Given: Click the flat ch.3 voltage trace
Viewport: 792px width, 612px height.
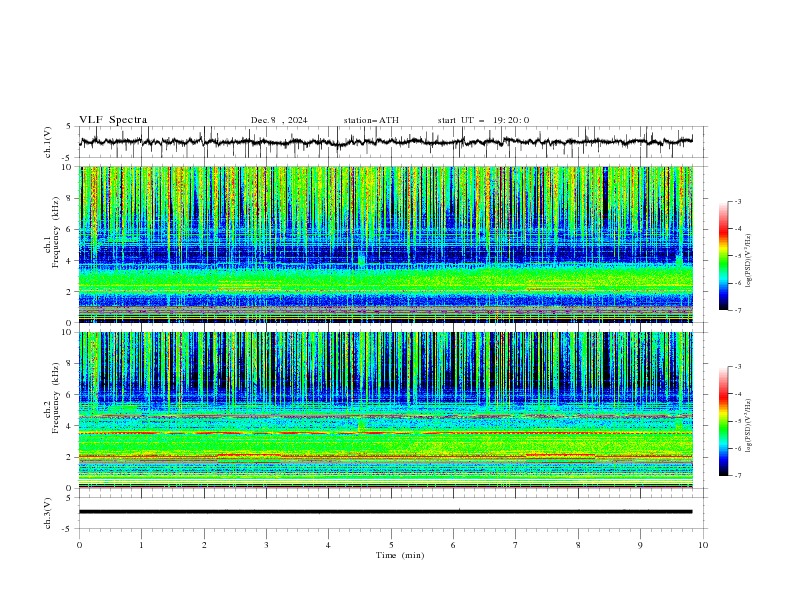Looking at the screenshot, I should point(386,512).
